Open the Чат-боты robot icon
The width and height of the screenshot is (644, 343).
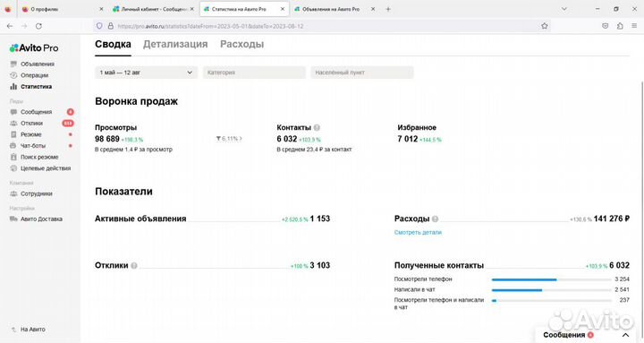pos(13,146)
